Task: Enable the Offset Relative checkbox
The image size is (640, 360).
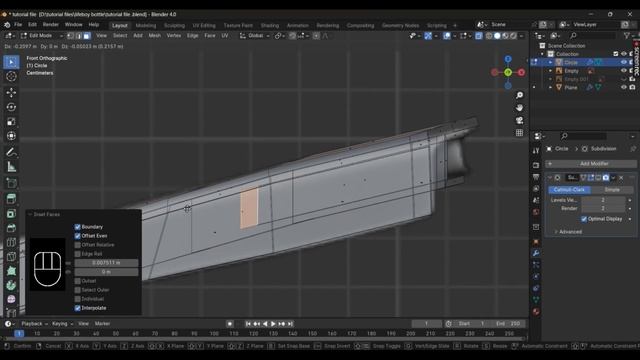Action: click(x=78, y=245)
